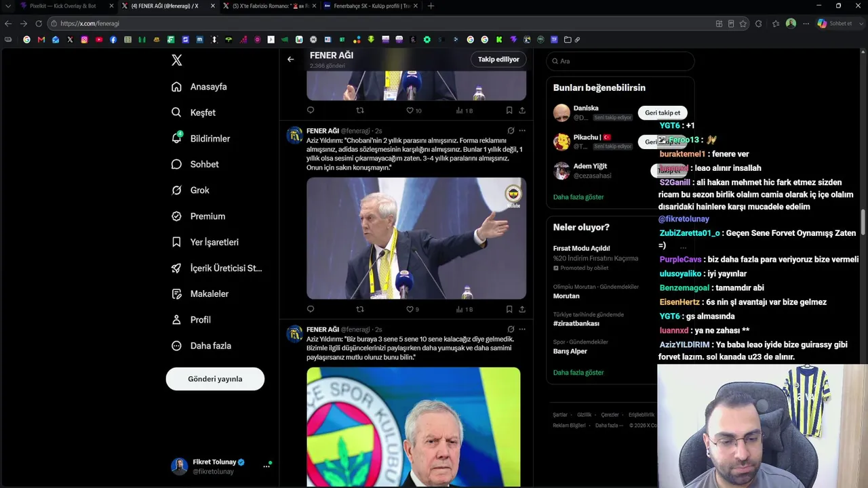The height and width of the screenshot is (488, 868).
Task: Share the post with 10 likes
Action: [x=522, y=110]
